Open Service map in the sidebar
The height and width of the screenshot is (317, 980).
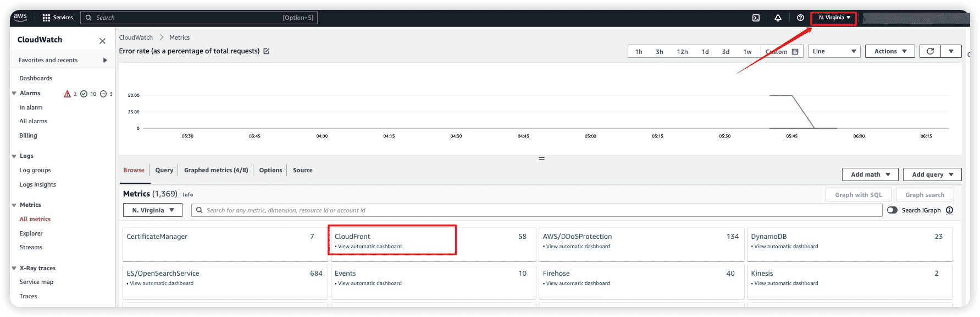click(36, 282)
